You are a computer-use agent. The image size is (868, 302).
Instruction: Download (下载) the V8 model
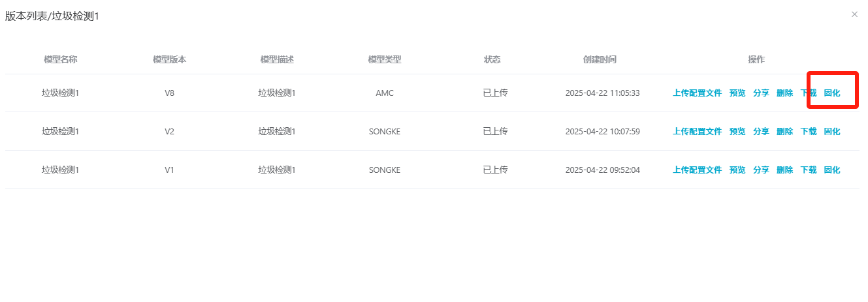tap(809, 93)
